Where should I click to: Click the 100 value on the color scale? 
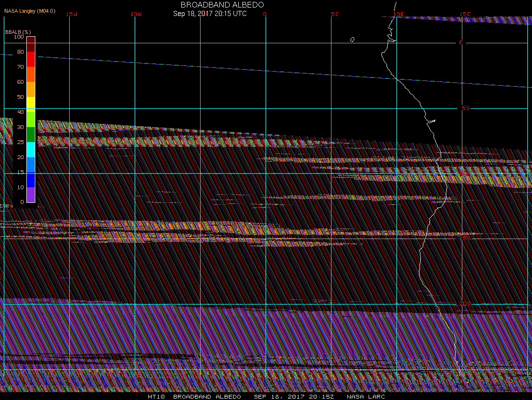pyautogui.click(x=19, y=37)
